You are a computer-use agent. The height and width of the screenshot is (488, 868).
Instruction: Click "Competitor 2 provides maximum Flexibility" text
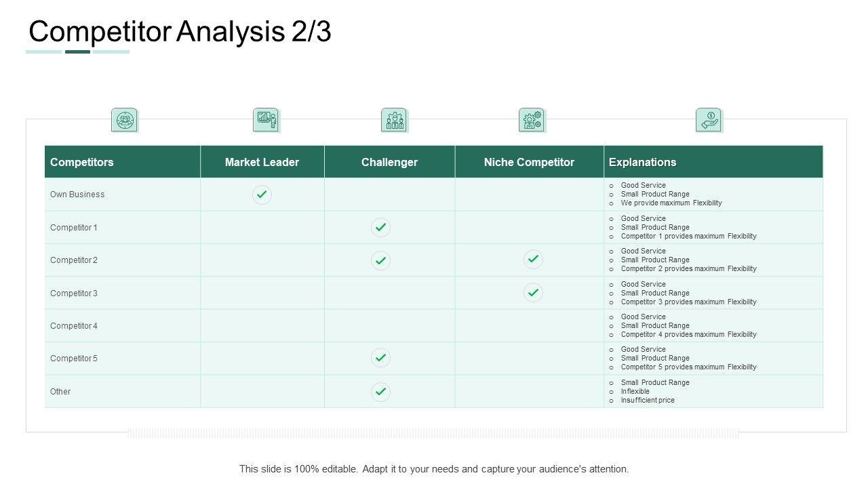point(689,268)
